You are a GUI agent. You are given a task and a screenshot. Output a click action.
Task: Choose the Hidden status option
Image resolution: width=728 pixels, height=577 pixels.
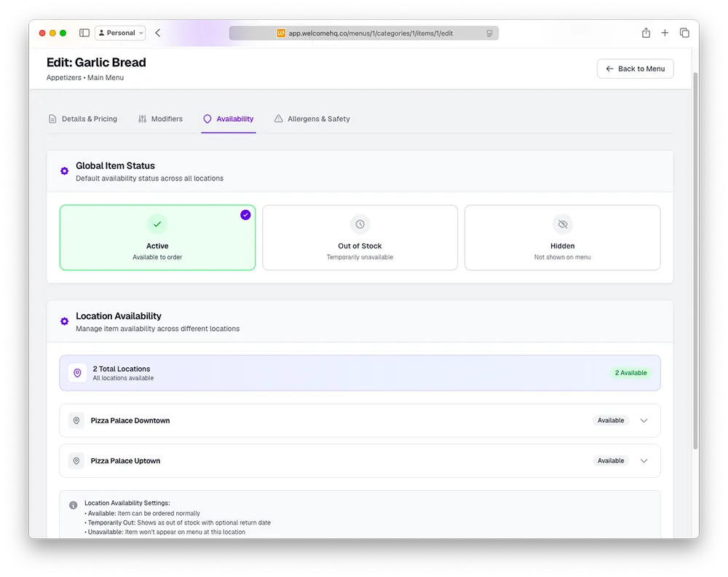click(x=562, y=238)
